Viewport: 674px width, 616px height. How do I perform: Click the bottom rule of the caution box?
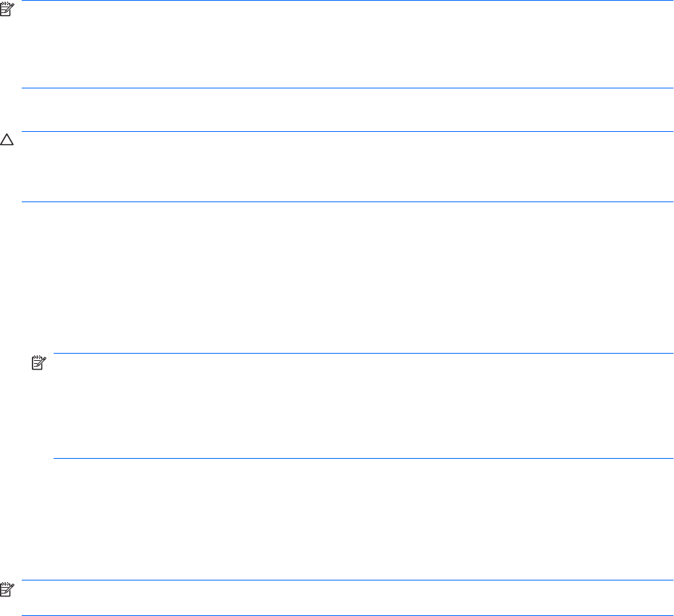tap(348, 202)
